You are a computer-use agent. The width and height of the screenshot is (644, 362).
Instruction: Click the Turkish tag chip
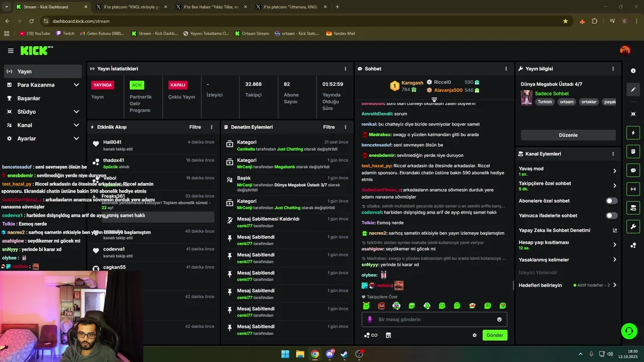click(544, 102)
